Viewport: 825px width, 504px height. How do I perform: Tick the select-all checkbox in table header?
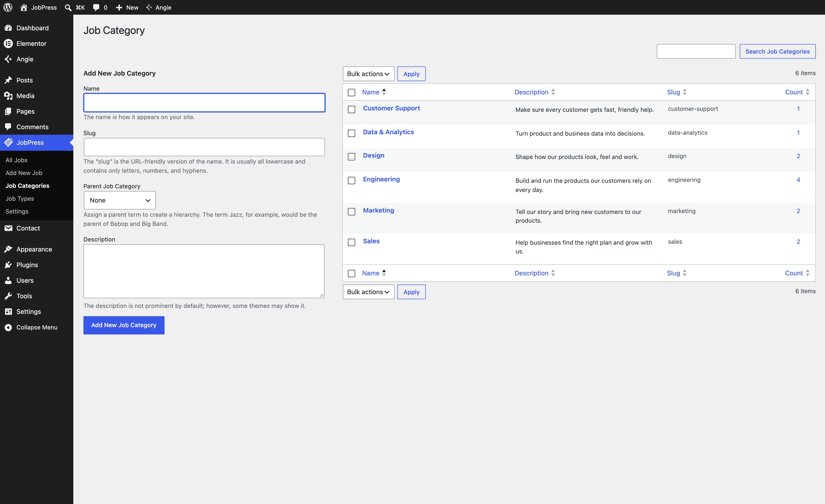pos(352,92)
